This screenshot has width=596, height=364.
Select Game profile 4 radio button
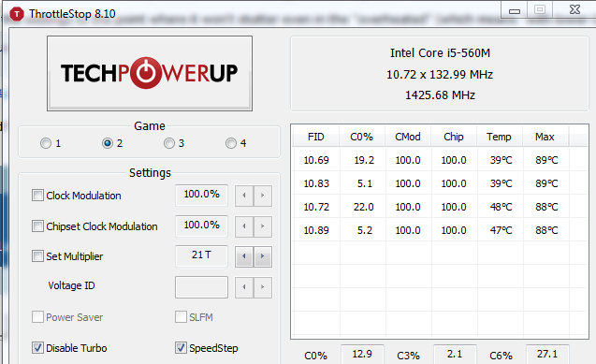[231, 143]
